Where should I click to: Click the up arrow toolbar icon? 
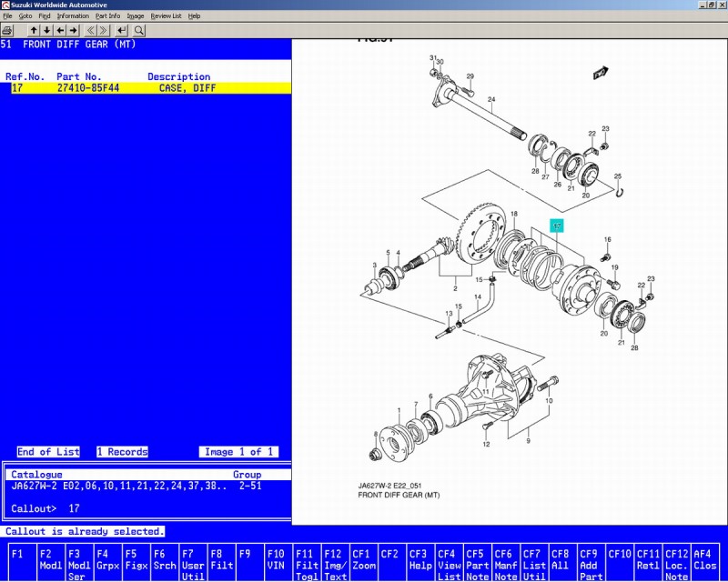34,31
